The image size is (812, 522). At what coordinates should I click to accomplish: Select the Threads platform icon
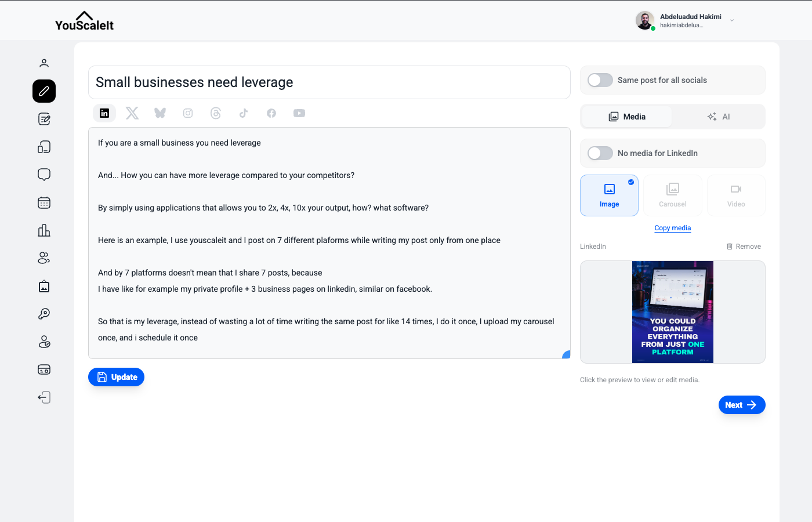[x=216, y=113]
